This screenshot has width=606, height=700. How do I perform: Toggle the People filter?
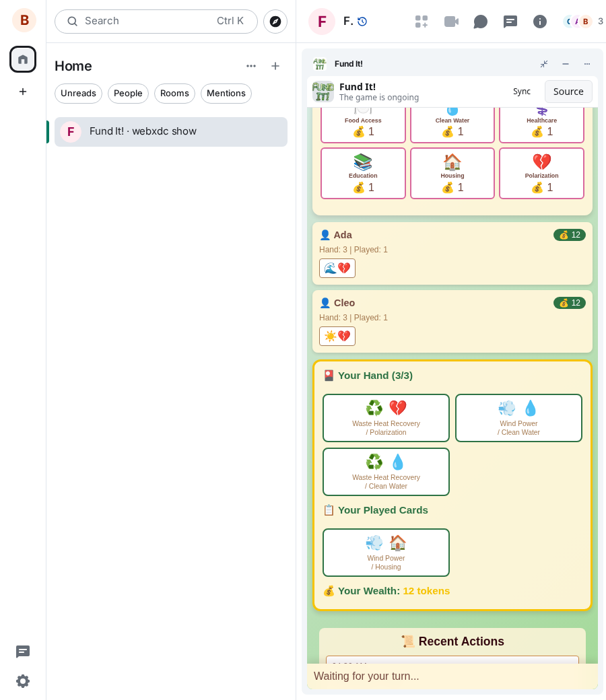[x=128, y=94]
